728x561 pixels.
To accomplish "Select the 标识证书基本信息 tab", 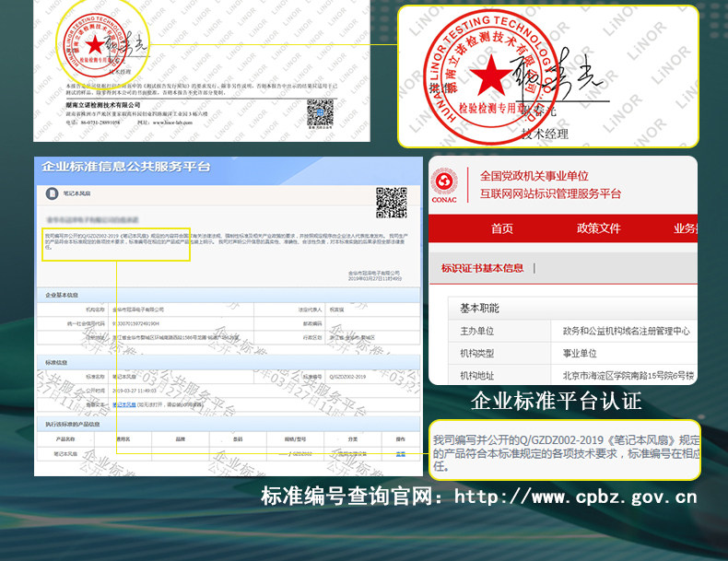I will tap(482, 268).
